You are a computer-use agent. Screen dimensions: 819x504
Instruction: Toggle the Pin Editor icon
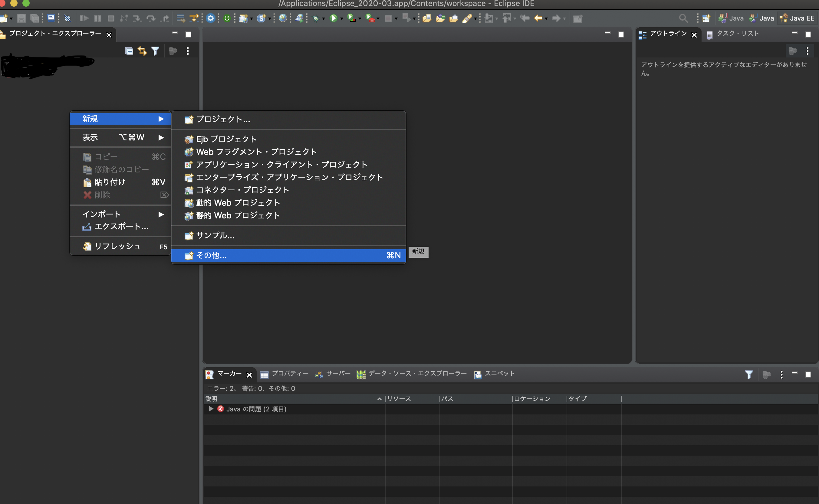coord(577,18)
